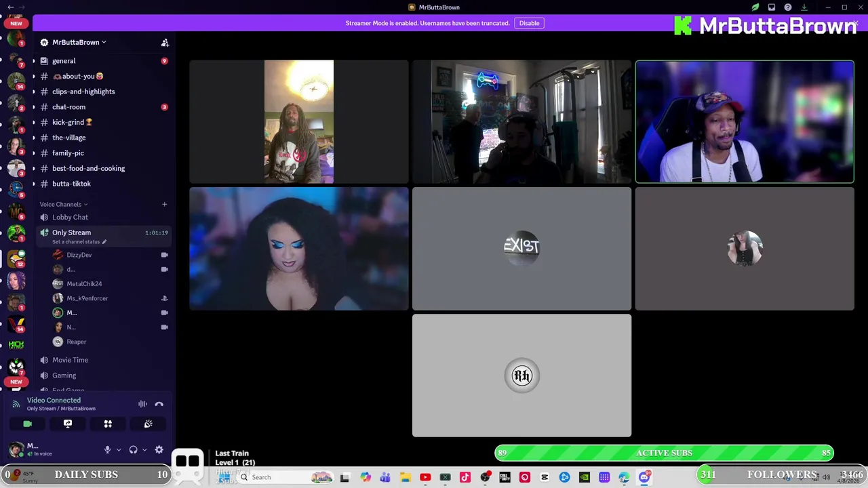The image size is (868, 488).
Task: Turn off the camera in the voice panel
Action: 27,424
